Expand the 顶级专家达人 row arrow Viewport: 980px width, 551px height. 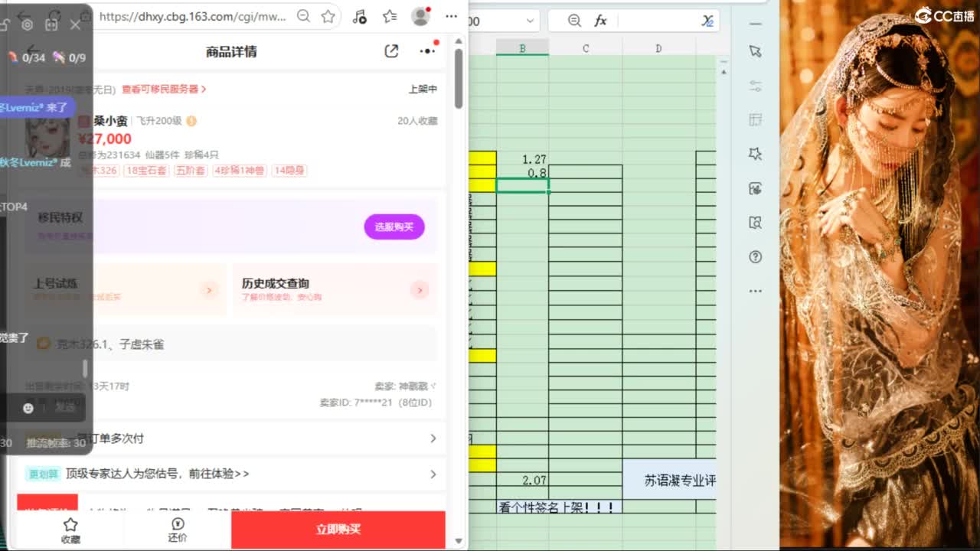[433, 474]
